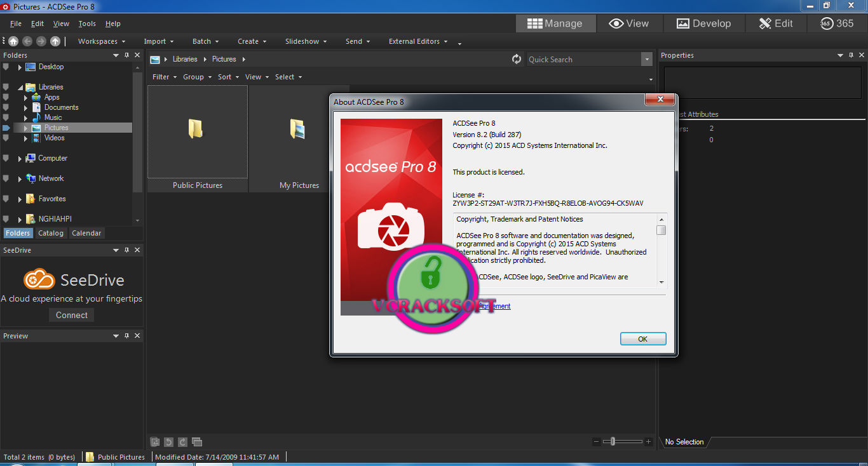Screen dimensions: 868x466
Task: Click the Favorites star folder icon in the tree
Action: coord(31,199)
